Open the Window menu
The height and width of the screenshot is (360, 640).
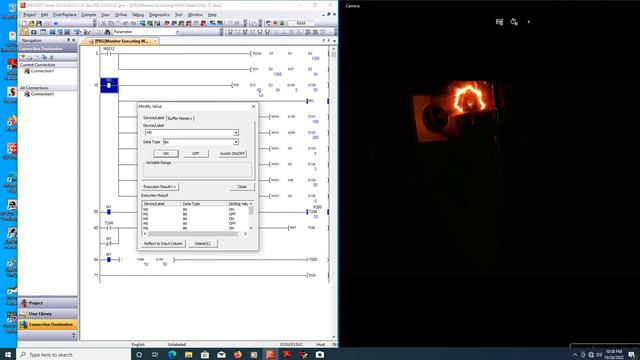tap(195, 15)
